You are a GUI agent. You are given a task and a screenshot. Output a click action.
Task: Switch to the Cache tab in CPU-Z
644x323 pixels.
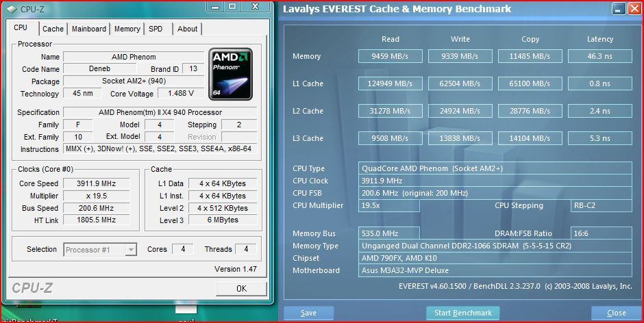[53, 29]
